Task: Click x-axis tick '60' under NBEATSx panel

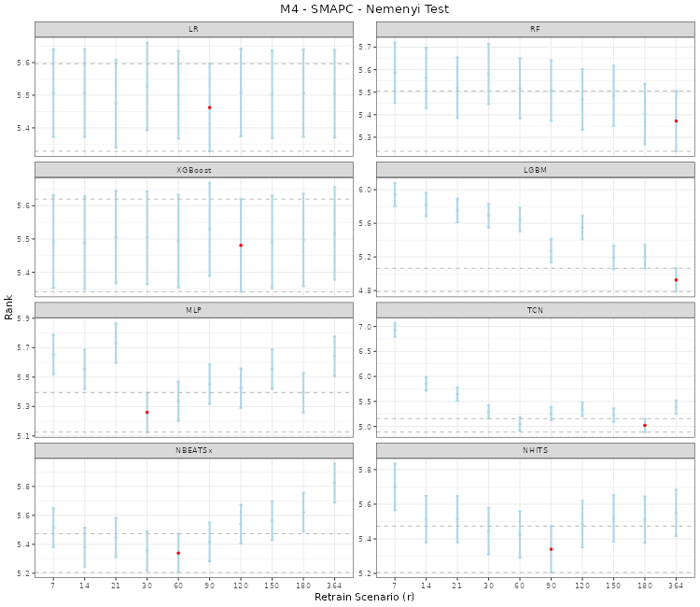Action: tap(178, 586)
